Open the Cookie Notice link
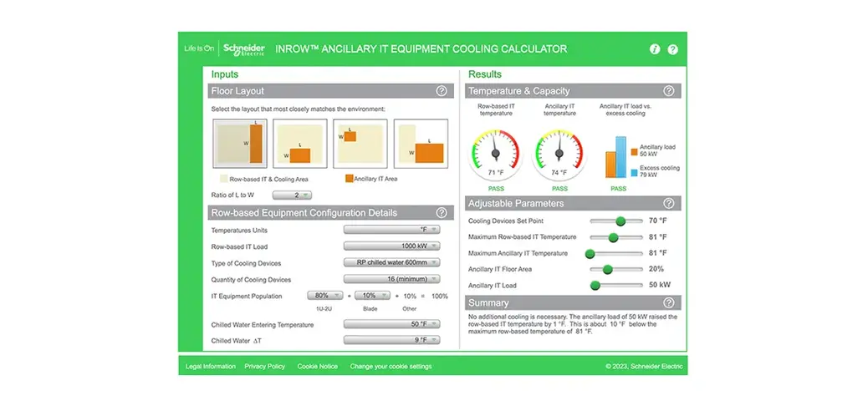Viewport: 868px width, 406px height. [317, 366]
